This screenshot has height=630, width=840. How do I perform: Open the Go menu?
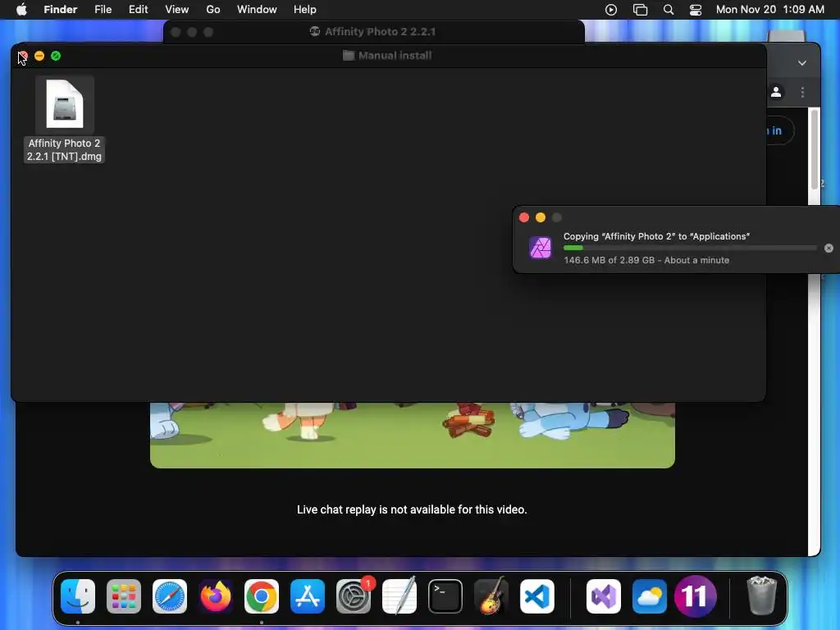(x=213, y=10)
